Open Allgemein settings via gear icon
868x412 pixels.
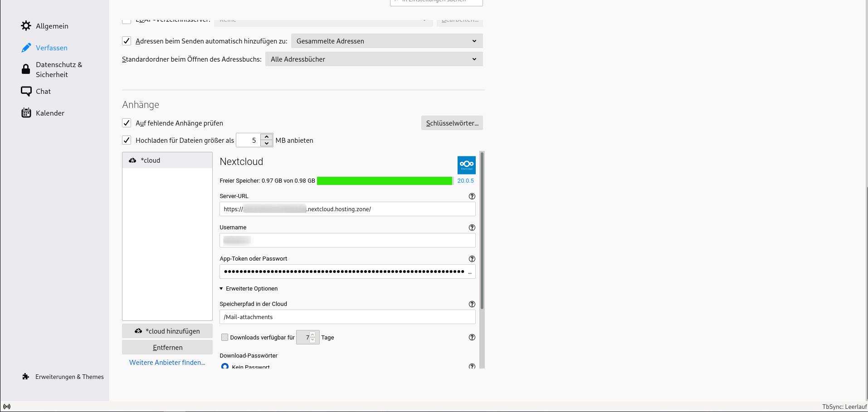(x=26, y=26)
